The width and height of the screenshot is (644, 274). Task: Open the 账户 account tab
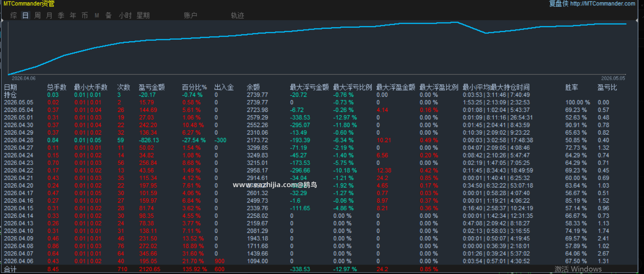(x=191, y=15)
